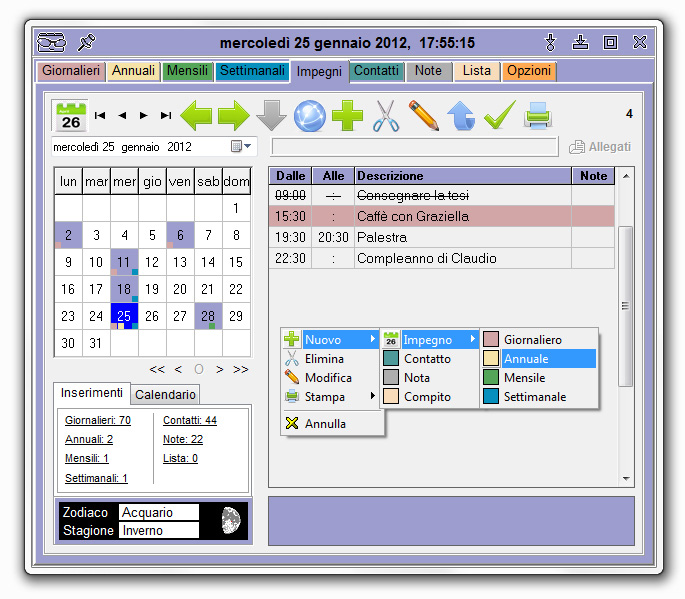Click the empty text field beside Allegati
This screenshot has height=599, width=685.
(x=415, y=147)
